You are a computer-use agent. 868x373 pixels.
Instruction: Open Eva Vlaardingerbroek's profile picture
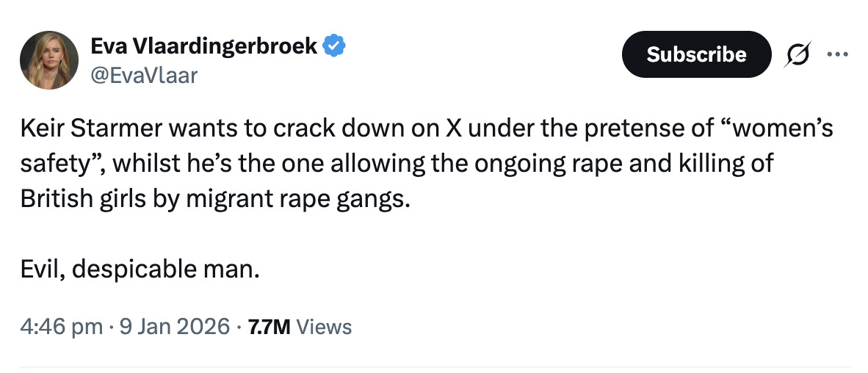point(49,60)
